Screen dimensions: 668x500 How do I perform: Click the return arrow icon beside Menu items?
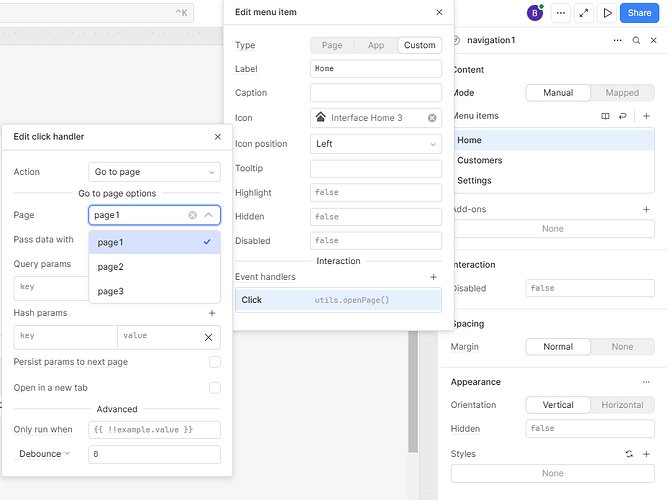[622, 116]
